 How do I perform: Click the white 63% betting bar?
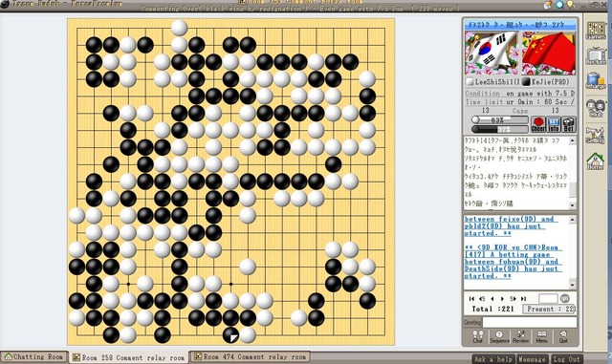pos(499,119)
